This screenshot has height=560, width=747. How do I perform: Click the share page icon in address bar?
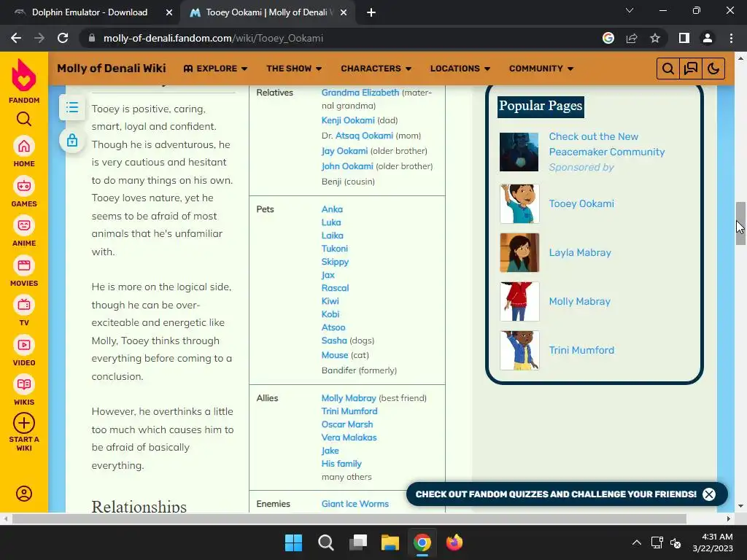[632, 38]
